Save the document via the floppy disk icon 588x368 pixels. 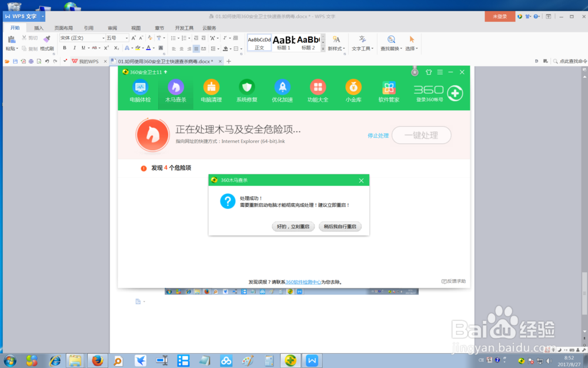pos(15,61)
